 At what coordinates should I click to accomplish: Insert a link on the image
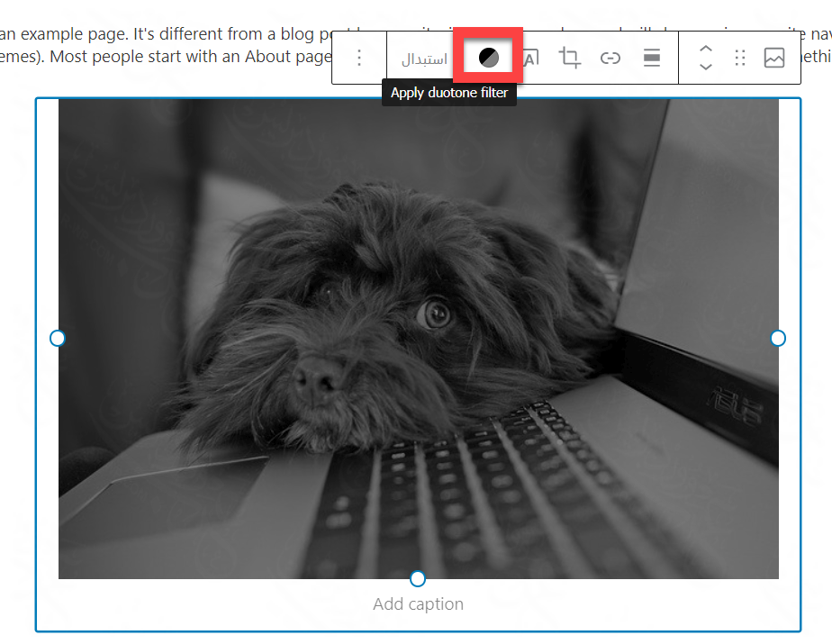(610, 58)
